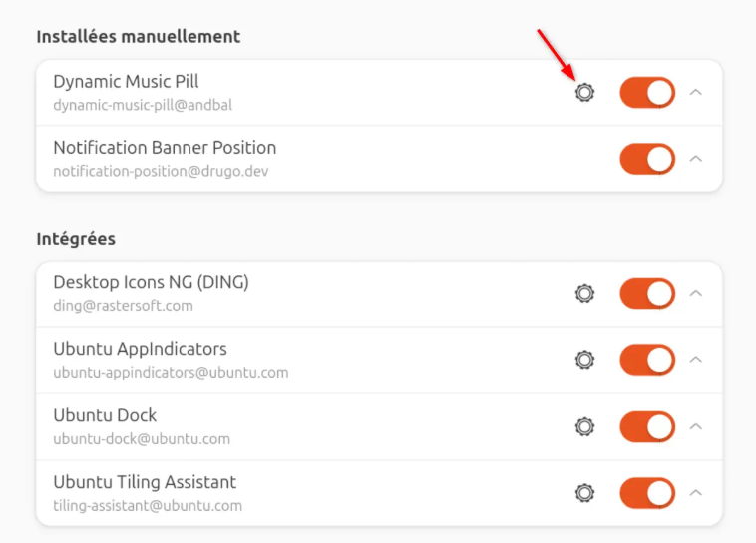The width and height of the screenshot is (756, 543).
Task: Open Dynamic Music Pill settings gear
Action: pyautogui.click(x=584, y=93)
